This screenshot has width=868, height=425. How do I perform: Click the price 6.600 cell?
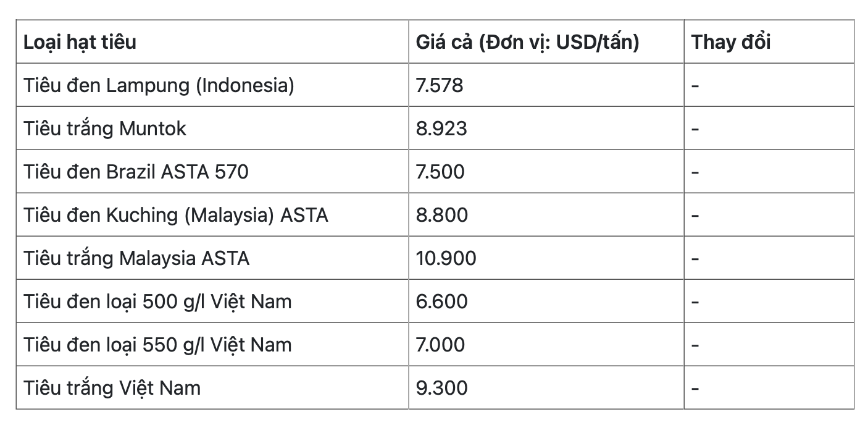pyautogui.click(x=442, y=301)
